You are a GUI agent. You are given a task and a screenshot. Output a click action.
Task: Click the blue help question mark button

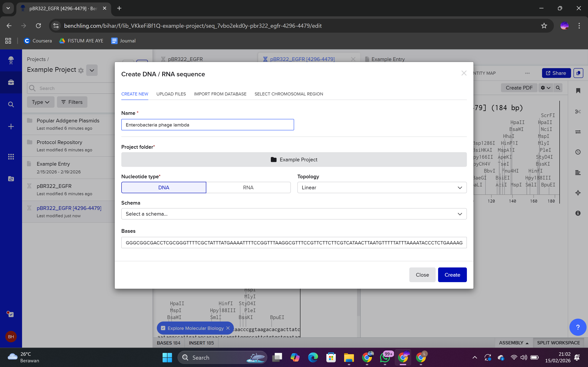pyautogui.click(x=578, y=327)
